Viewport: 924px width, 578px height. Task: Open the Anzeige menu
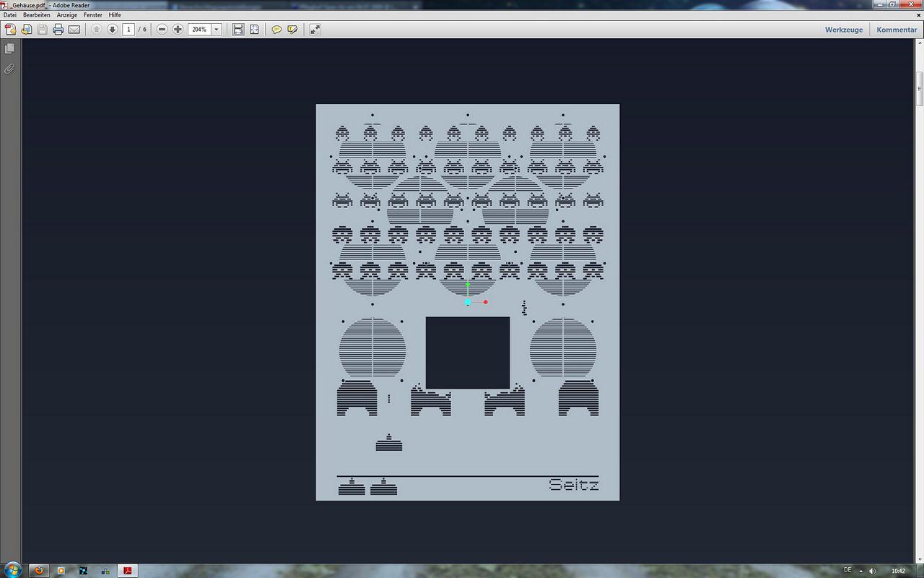67,15
